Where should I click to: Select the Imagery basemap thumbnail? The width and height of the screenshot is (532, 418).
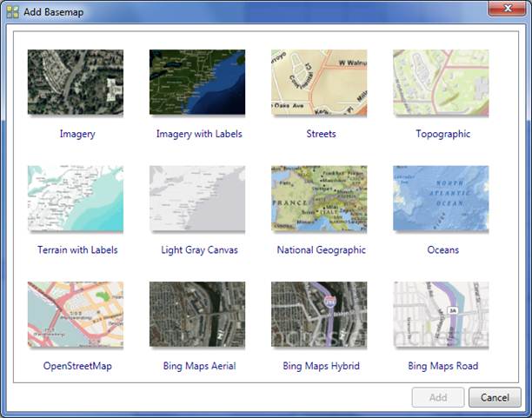pyautogui.click(x=76, y=83)
